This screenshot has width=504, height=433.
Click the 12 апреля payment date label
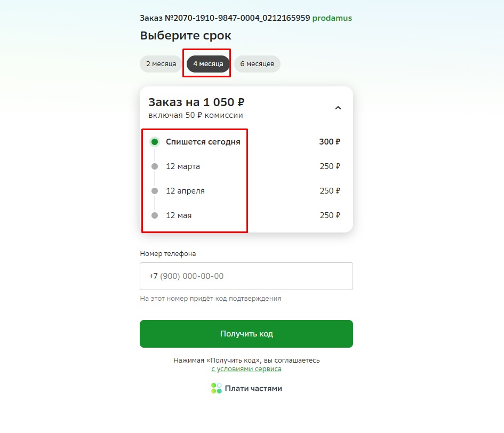185,191
